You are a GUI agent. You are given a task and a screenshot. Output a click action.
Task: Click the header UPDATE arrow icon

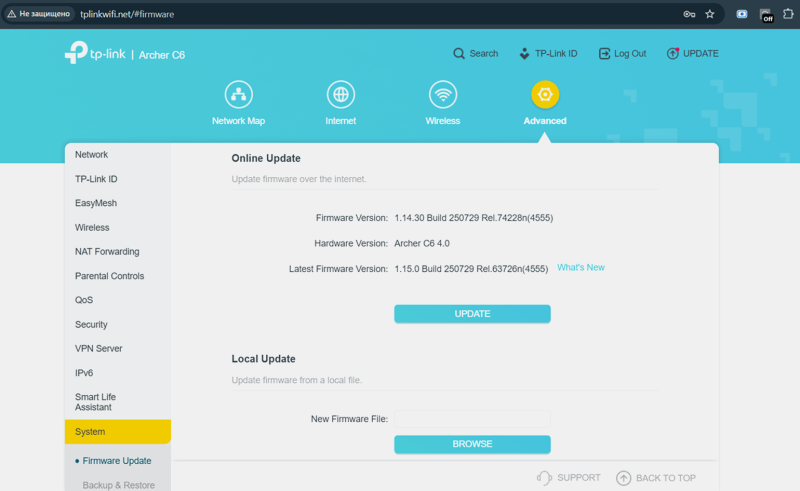coord(673,53)
